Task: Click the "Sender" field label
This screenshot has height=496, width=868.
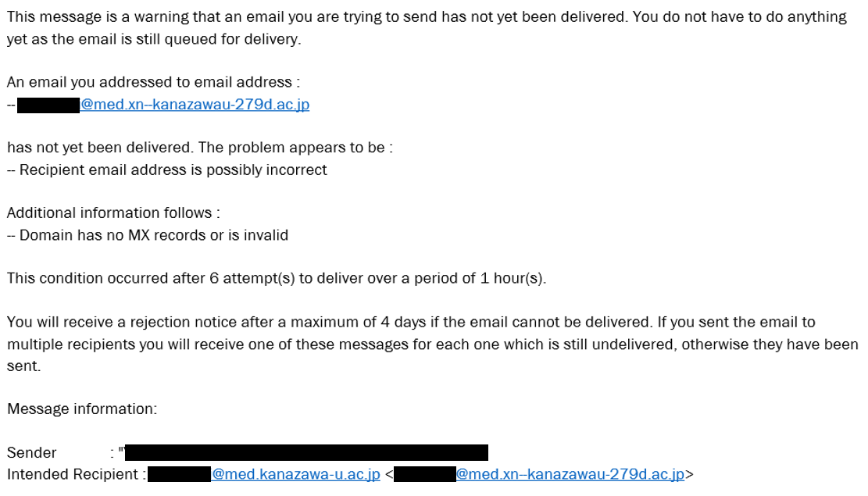Action: pos(31,453)
